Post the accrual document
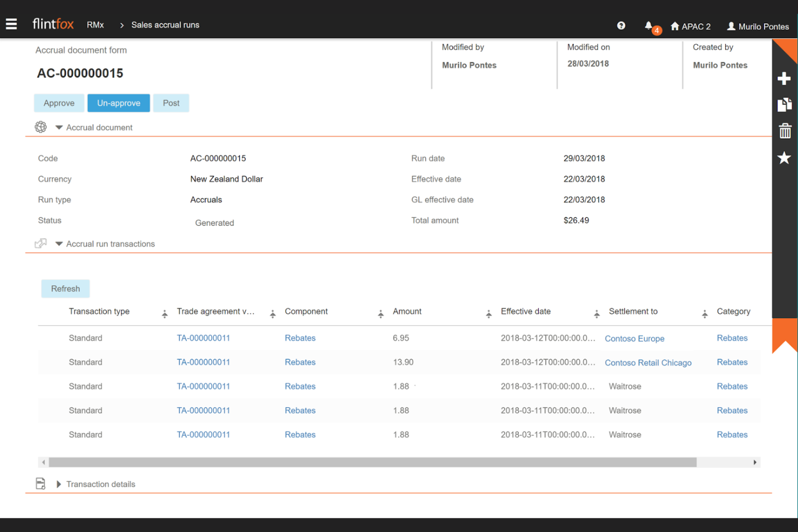Image resolution: width=798 pixels, height=532 pixels. point(171,102)
